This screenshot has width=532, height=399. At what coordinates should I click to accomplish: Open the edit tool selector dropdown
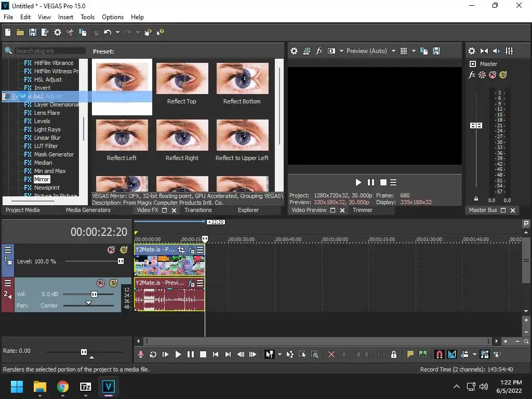click(x=280, y=354)
